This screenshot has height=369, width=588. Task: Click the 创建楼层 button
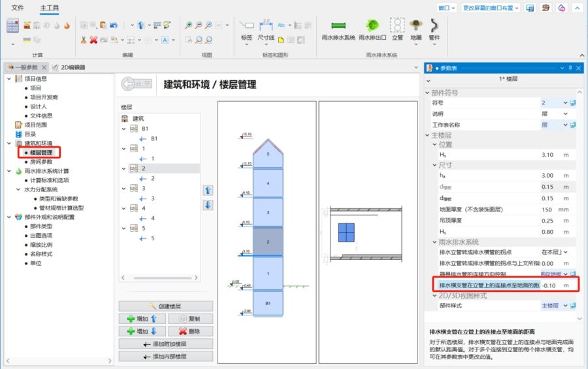pyautogui.click(x=166, y=306)
